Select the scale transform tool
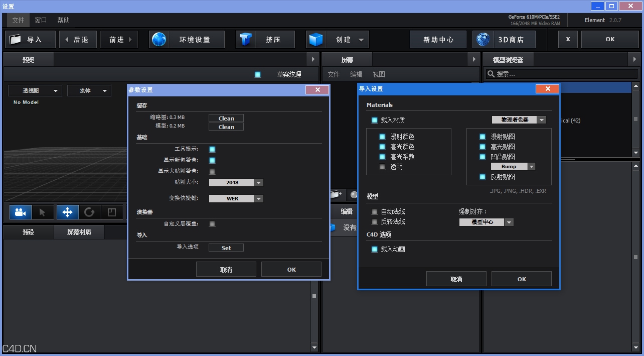Viewport: 644px width, 356px height. 111,212
